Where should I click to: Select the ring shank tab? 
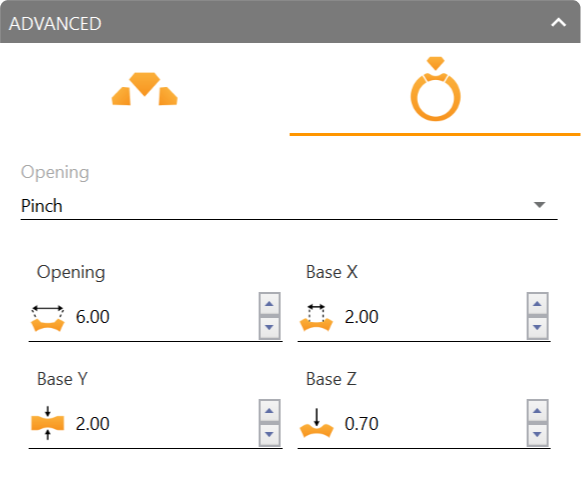[x=435, y=89]
